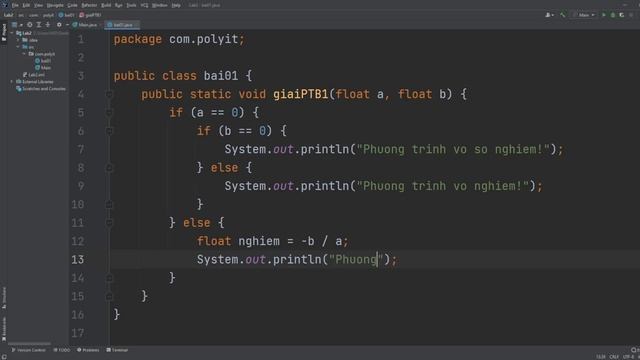
Task: Collapse the com.polyit package node
Action: pyautogui.click(x=24, y=54)
